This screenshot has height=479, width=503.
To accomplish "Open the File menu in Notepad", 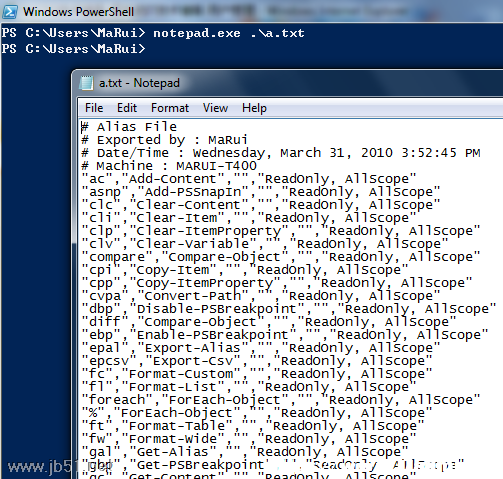I will click(x=94, y=108).
